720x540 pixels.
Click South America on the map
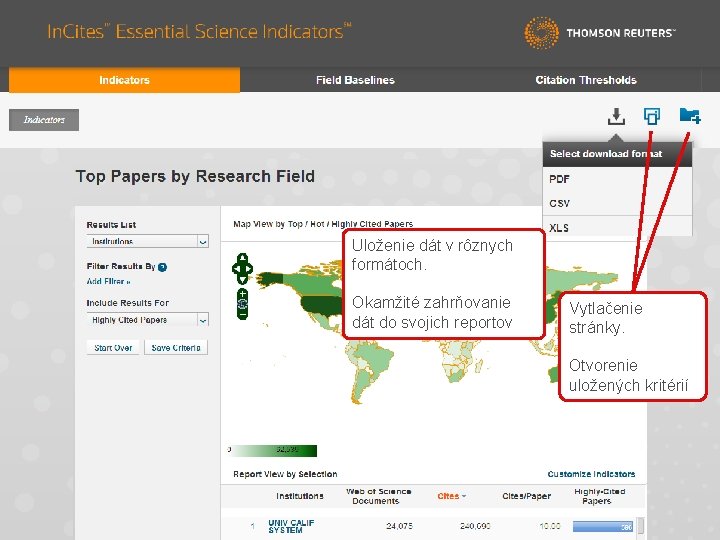(370, 372)
